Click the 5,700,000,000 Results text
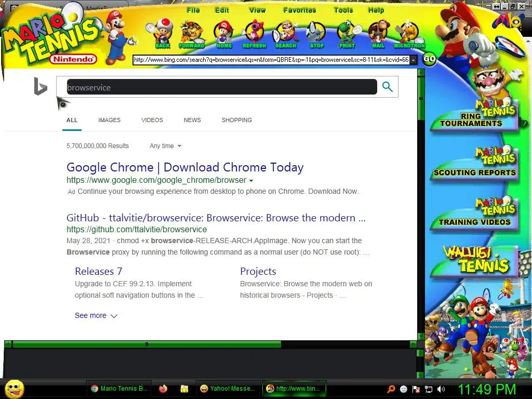 click(98, 146)
